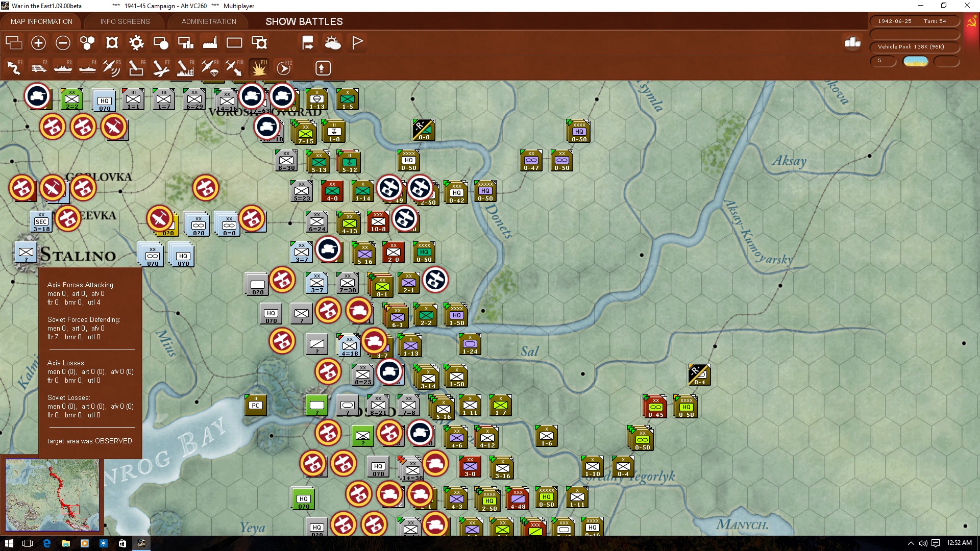
Task: Select the black rail unit labeled 0-8
Action: point(424,130)
